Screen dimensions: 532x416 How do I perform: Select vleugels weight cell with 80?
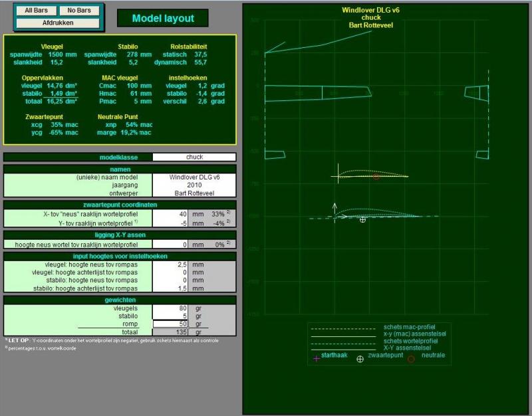point(170,308)
